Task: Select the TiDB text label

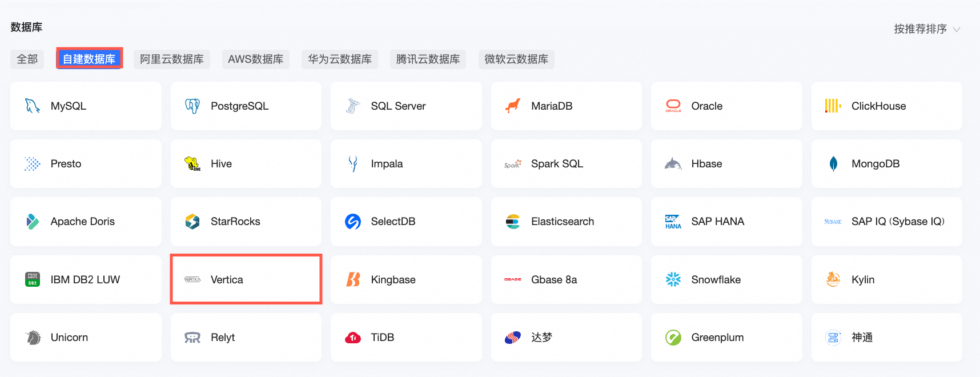Action: click(x=382, y=338)
